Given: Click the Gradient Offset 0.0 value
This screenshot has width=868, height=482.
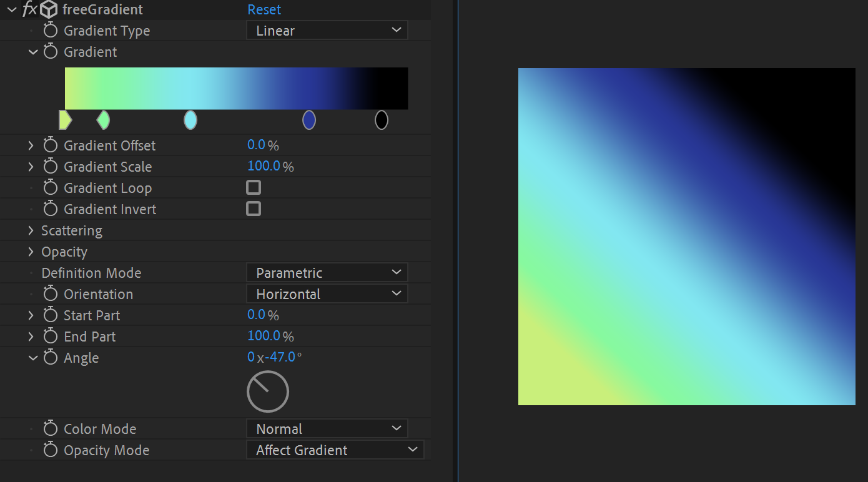Looking at the screenshot, I should [257, 145].
